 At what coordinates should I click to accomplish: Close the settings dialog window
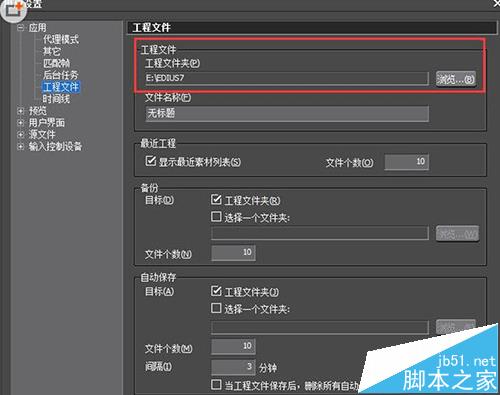496,3
